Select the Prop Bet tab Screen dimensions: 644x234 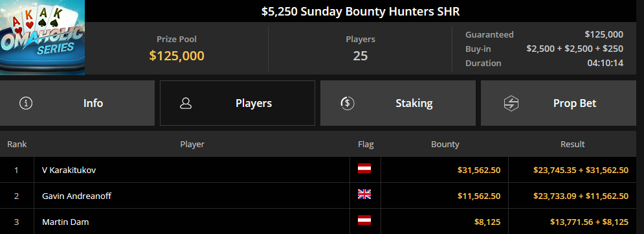(x=559, y=103)
